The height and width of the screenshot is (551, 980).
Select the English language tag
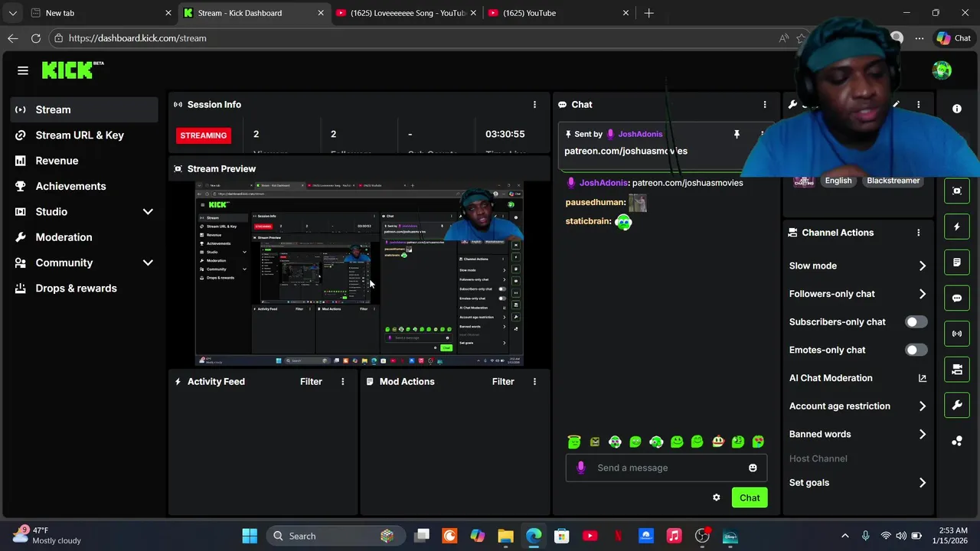[x=838, y=181]
